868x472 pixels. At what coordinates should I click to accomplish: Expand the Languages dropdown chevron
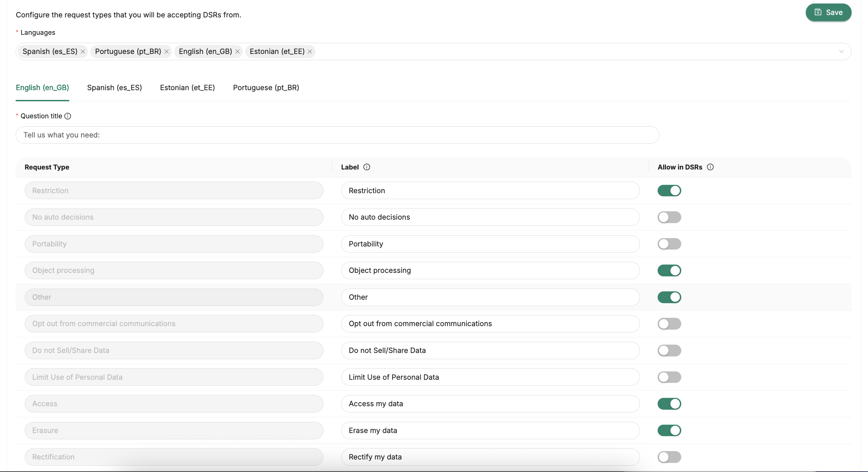(x=841, y=52)
